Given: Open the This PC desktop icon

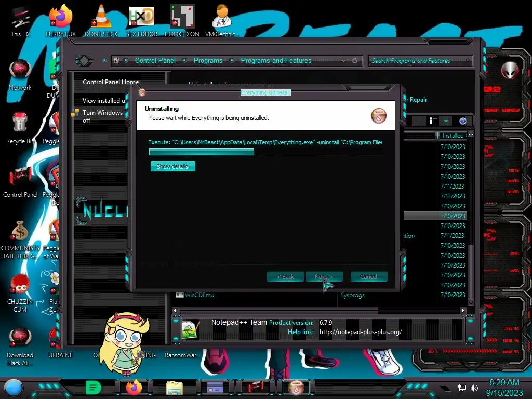Looking at the screenshot, I should pos(20,22).
